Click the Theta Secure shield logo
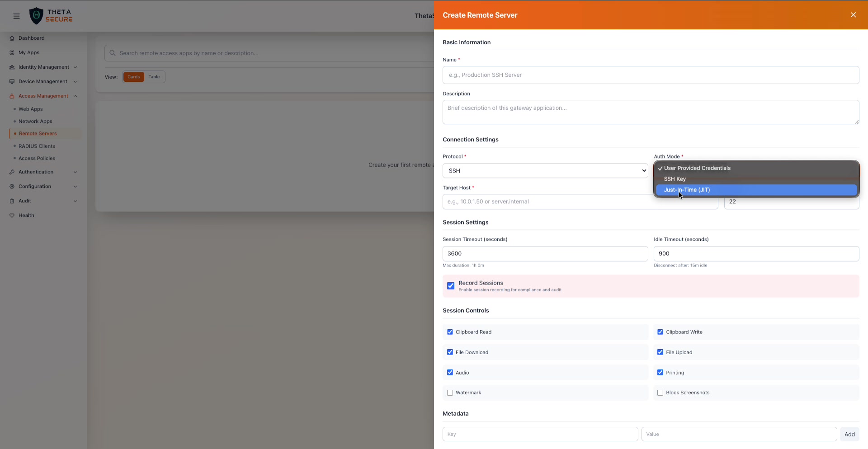Viewport: 868px width, 449px height. tap(37, 15)
